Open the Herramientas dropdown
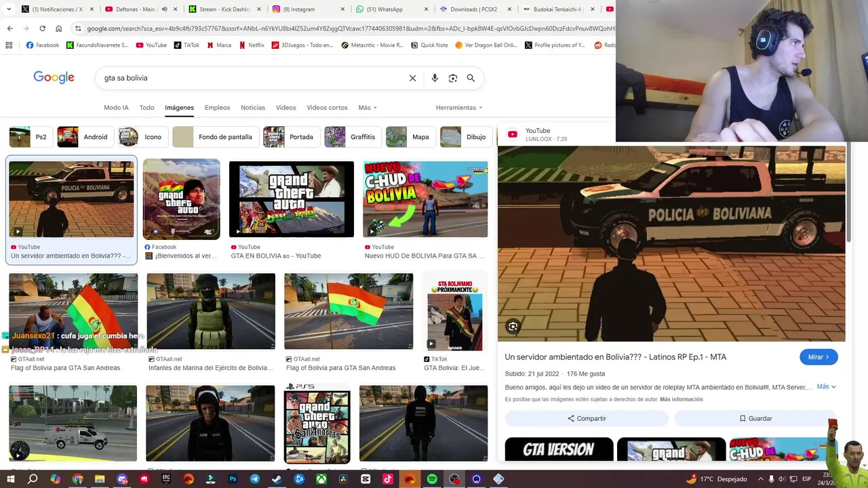Viewport: 868px width, 488px height. (459, 108)
